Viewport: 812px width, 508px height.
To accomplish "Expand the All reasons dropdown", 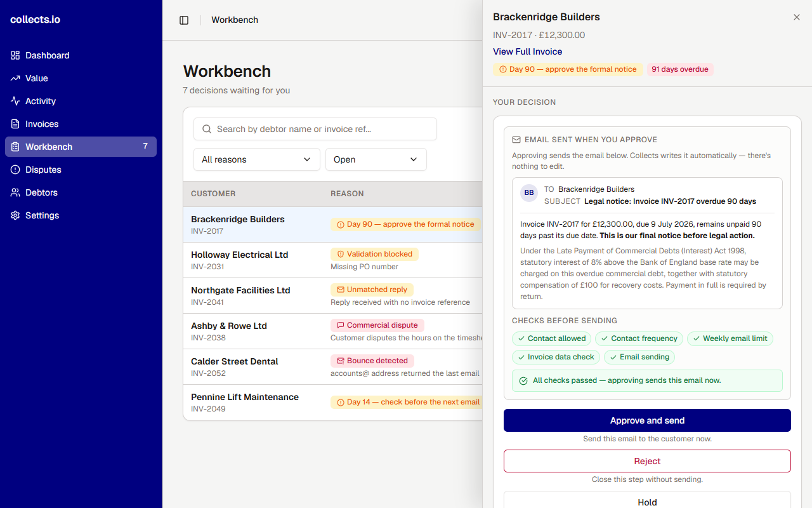I will point(257,159).
